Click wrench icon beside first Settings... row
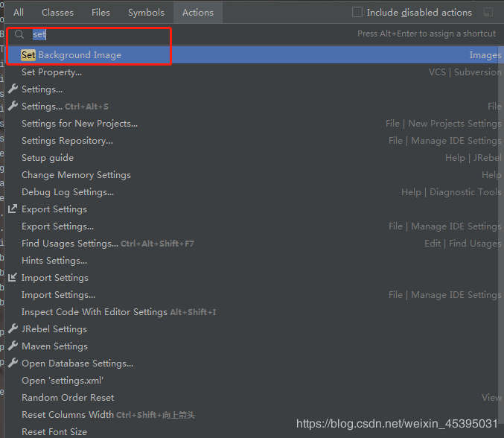 [13, 89]
